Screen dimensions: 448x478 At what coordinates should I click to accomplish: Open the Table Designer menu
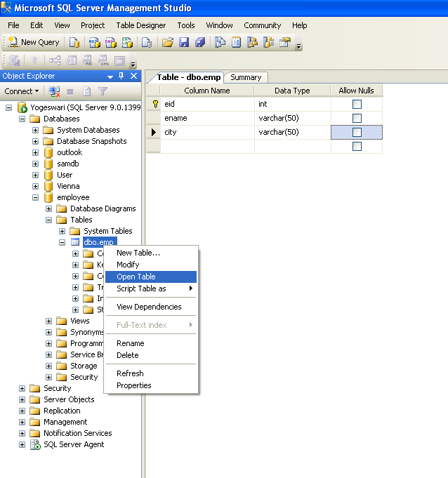pos(141,25)
